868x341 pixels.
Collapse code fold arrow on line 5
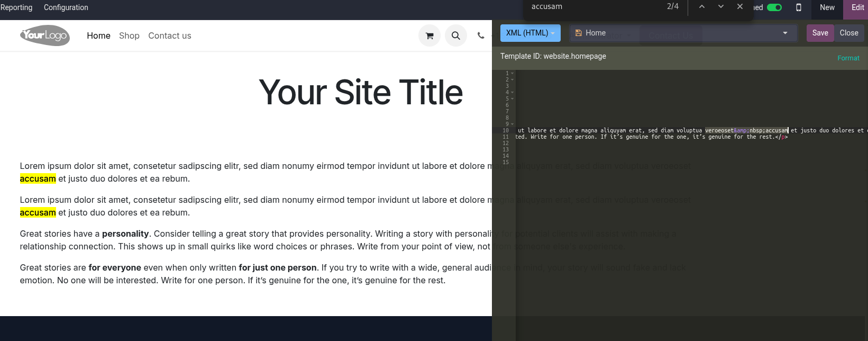(x=513, y=99)
